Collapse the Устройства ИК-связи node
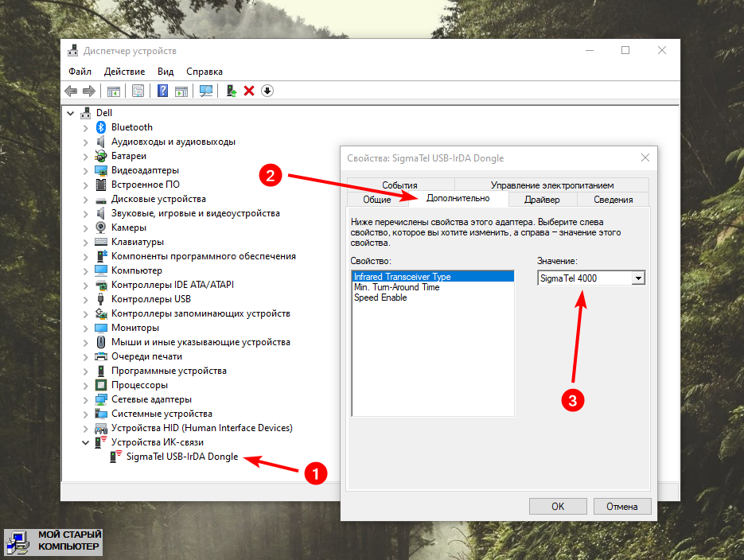744x560 pixels. pos(86,442)
